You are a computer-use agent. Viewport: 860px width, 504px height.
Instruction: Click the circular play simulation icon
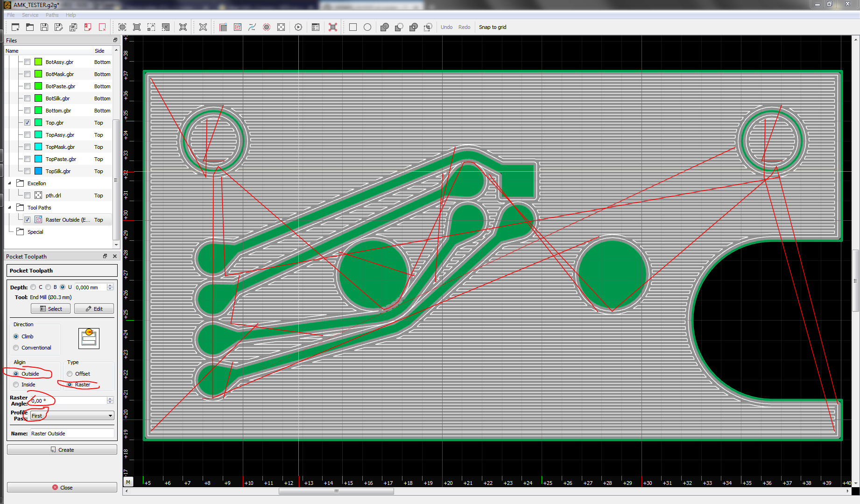tap(298, 27)
